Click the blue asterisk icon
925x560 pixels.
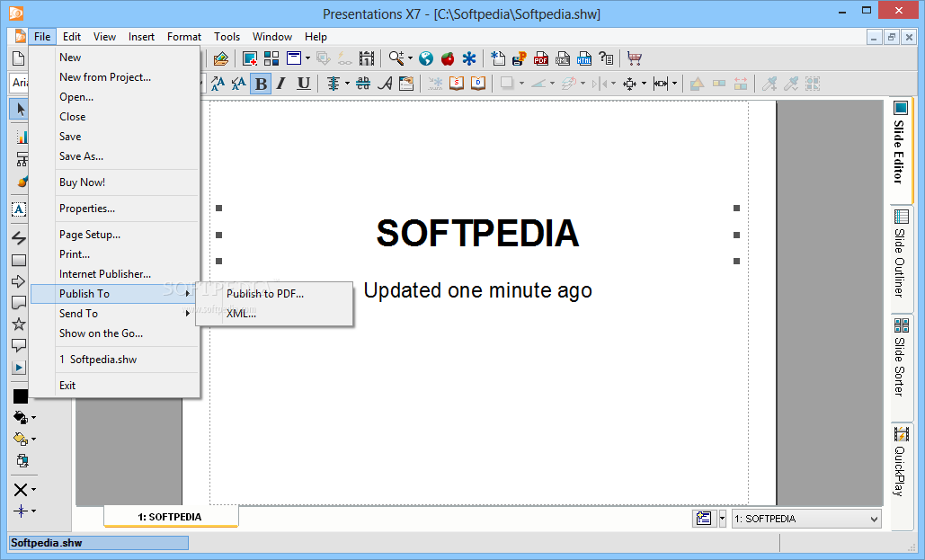click(x=469, y=58)
